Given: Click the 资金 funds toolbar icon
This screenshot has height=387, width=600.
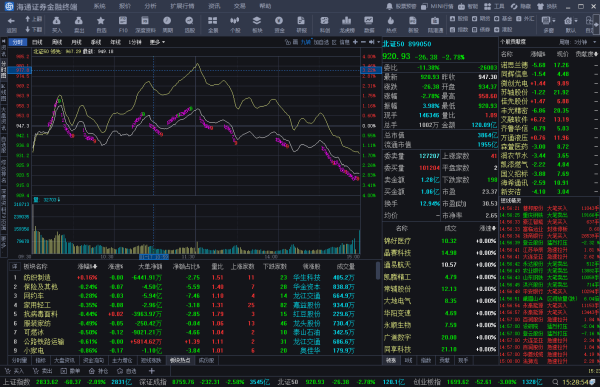Looking at the screenshot, I should tap(279, 24).
